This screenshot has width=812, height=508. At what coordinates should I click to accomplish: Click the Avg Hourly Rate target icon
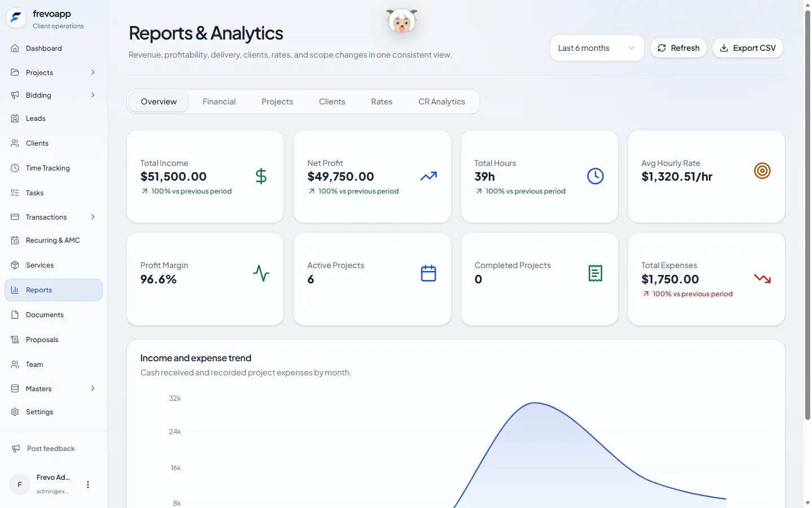[x=762, y=170]
